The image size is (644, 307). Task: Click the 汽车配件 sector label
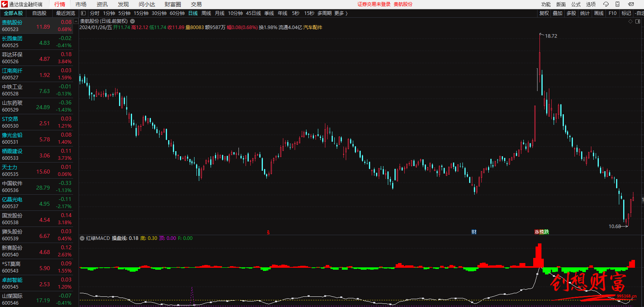(x=313, y=27)
